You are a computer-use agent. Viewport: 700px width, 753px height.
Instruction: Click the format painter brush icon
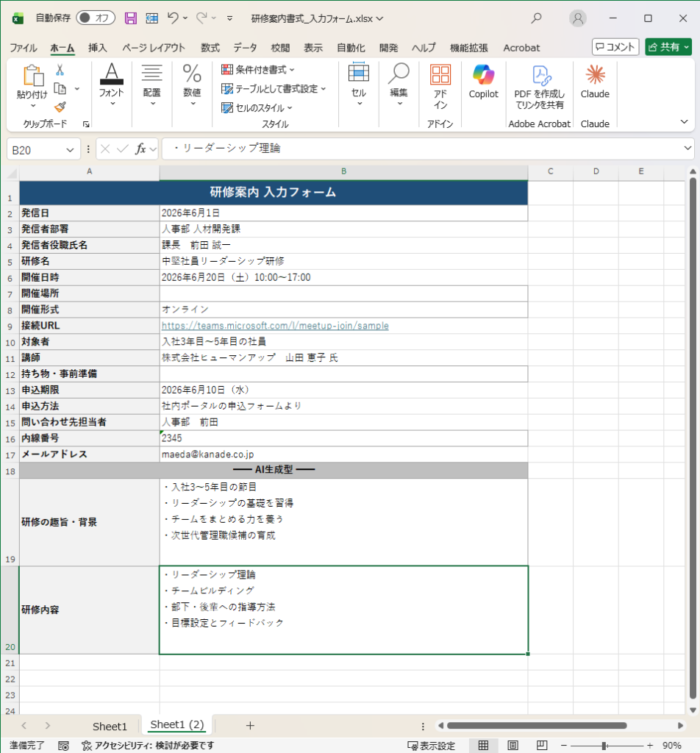pos(60,107)
